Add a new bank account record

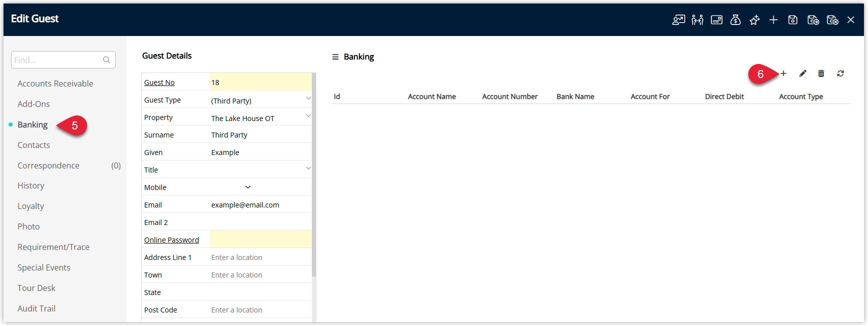[x=783, y=73]
